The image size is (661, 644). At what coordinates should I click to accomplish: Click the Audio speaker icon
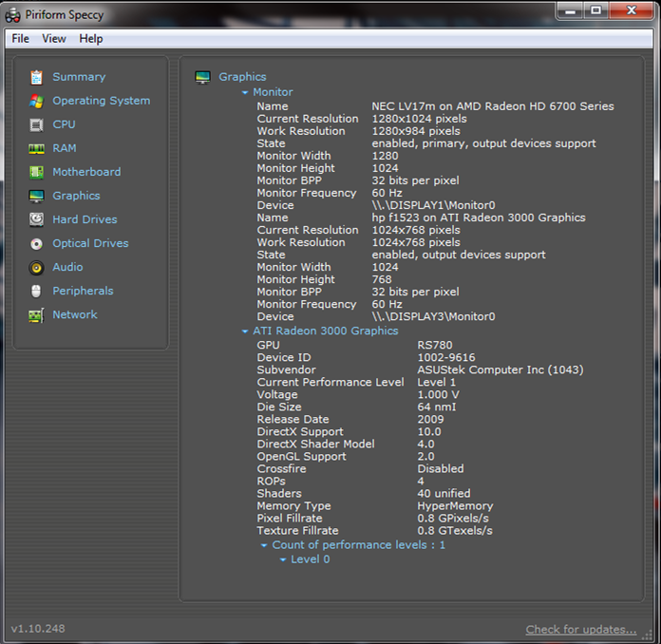tap(37, 268)
